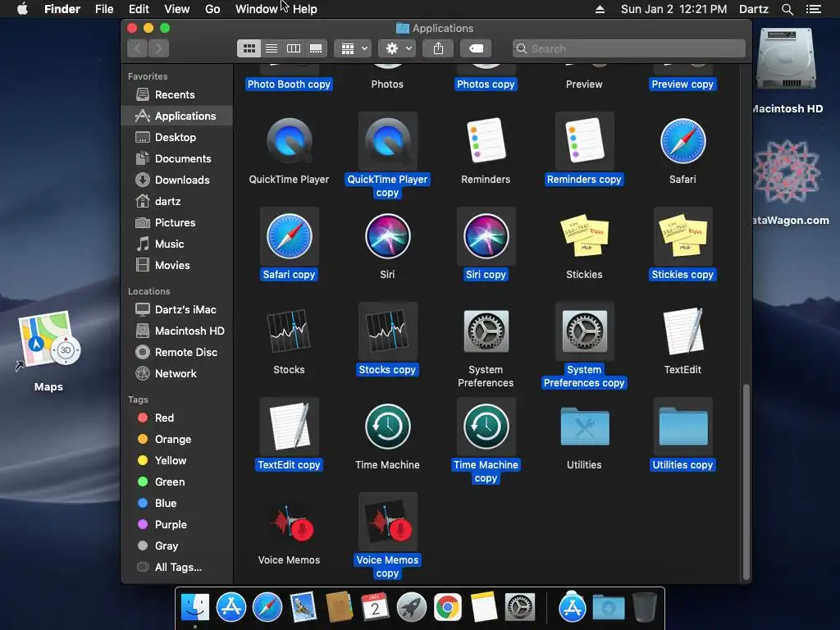This screenshot has height=630, width=840.
Task: Select the Siri app icon
Action: (387, 236)
